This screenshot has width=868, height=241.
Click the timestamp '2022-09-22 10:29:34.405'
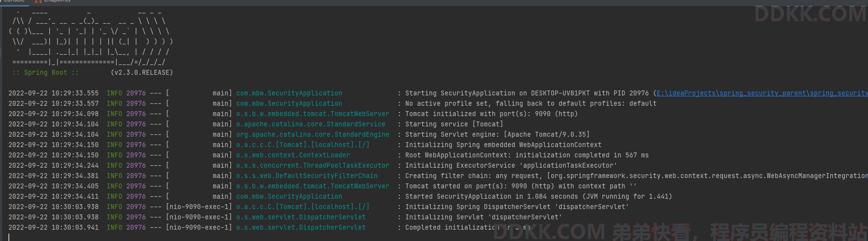(x=53, y=186)
